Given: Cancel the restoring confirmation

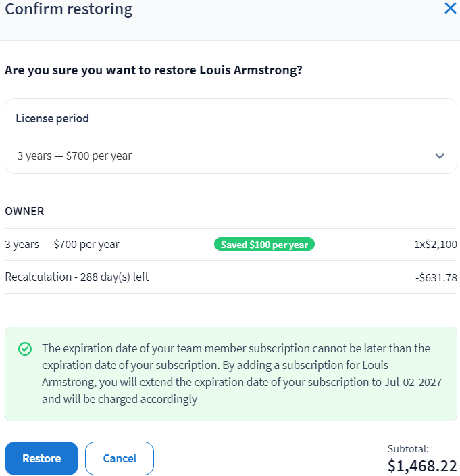Looking at the screenshot, I should (120, 458).
